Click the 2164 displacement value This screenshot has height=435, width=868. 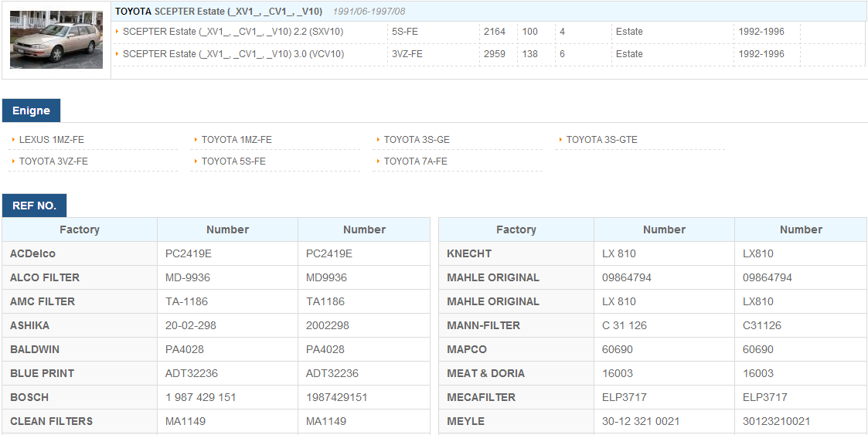pyautogui.click(x=495, y=32)
